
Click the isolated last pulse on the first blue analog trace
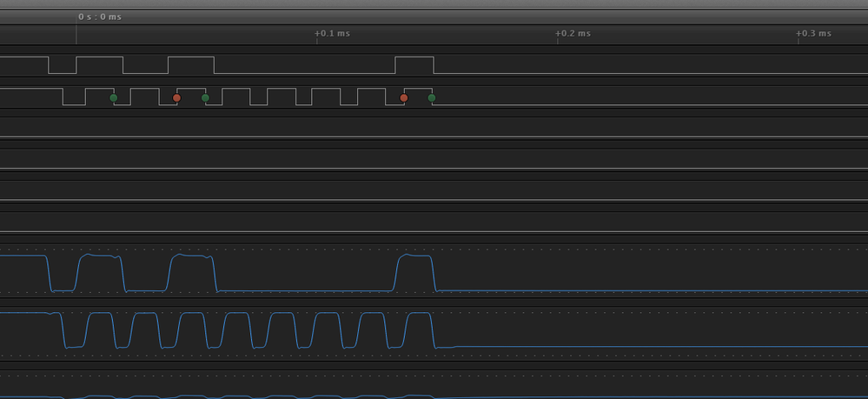coord(414,273)
